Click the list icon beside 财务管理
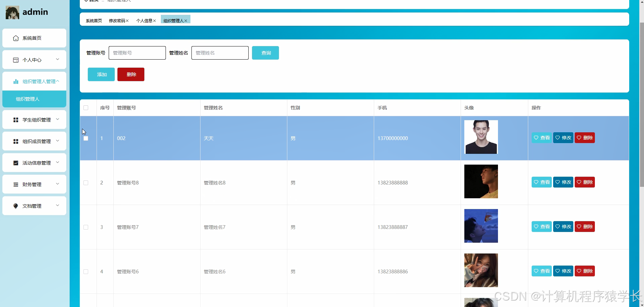 point(16,184)
